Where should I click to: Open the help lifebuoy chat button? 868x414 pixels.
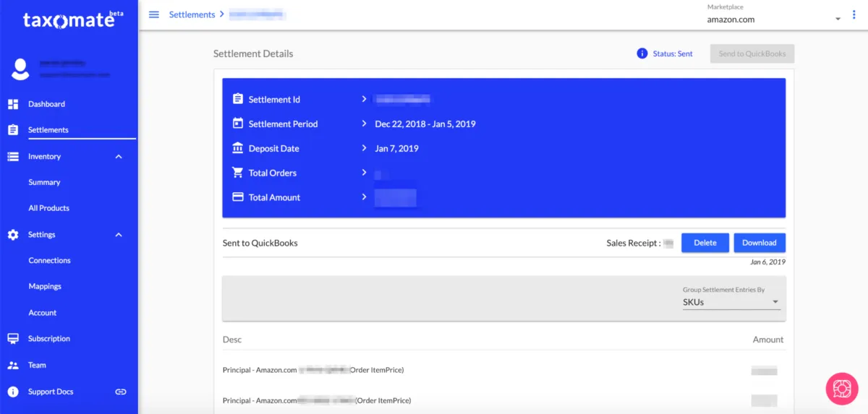click(x=842, y=388)
